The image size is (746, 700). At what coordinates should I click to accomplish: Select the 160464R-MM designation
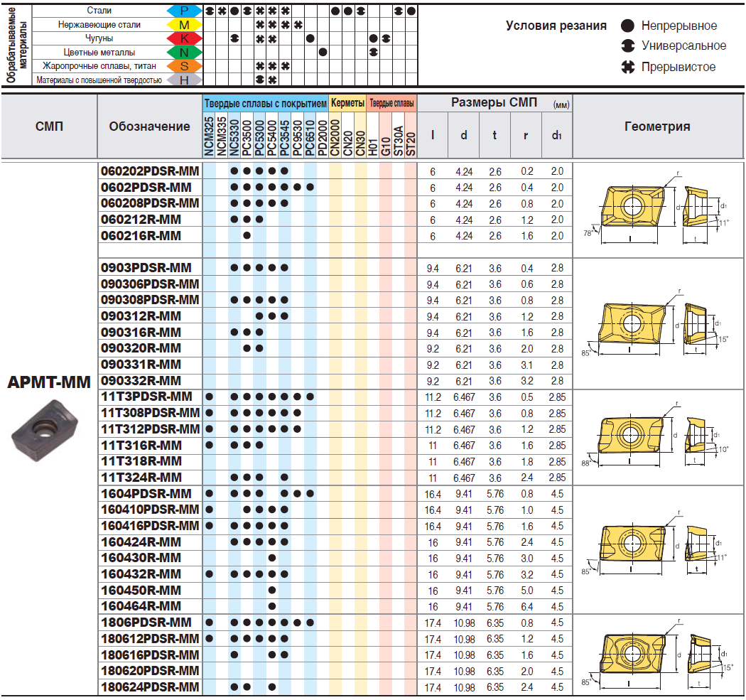[141, 606]
